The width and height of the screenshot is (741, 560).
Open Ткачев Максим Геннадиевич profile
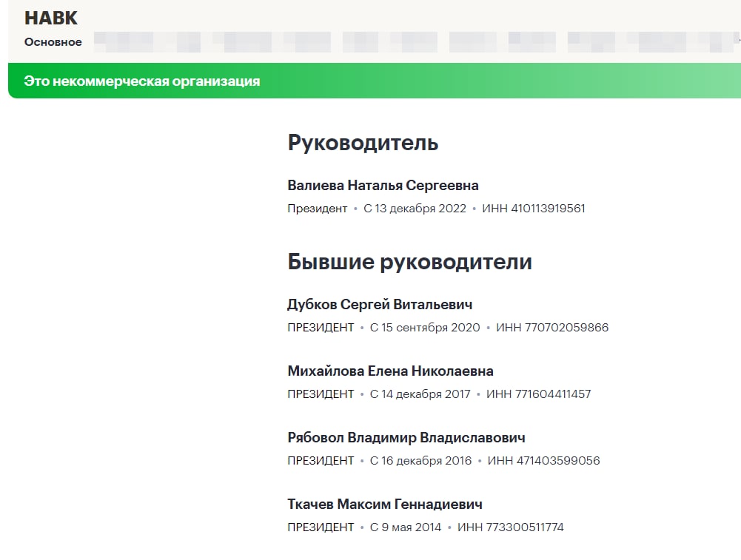385,505
